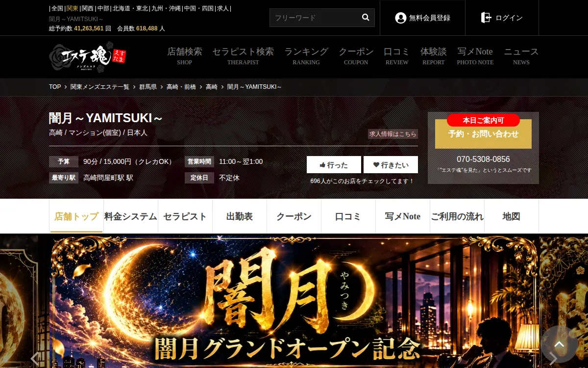Click 中国・四国 region link
The height and width of the screenshot is (368, 588).
coord(199,8)
